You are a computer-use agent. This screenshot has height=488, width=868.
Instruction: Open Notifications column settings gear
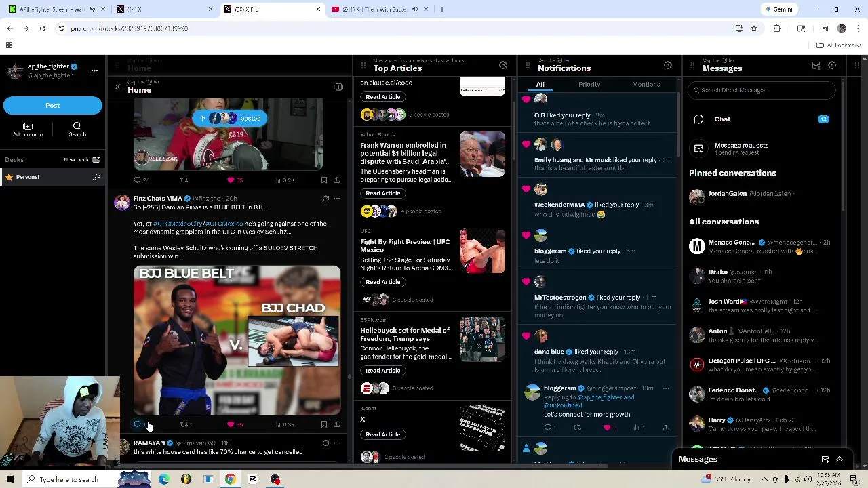point(668,66)
